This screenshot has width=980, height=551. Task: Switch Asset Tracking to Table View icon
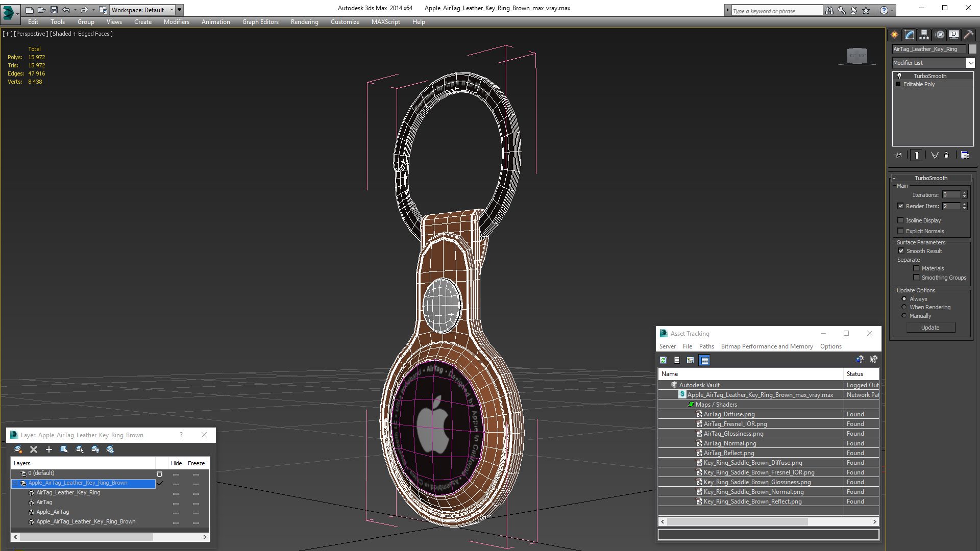(705, 360)
